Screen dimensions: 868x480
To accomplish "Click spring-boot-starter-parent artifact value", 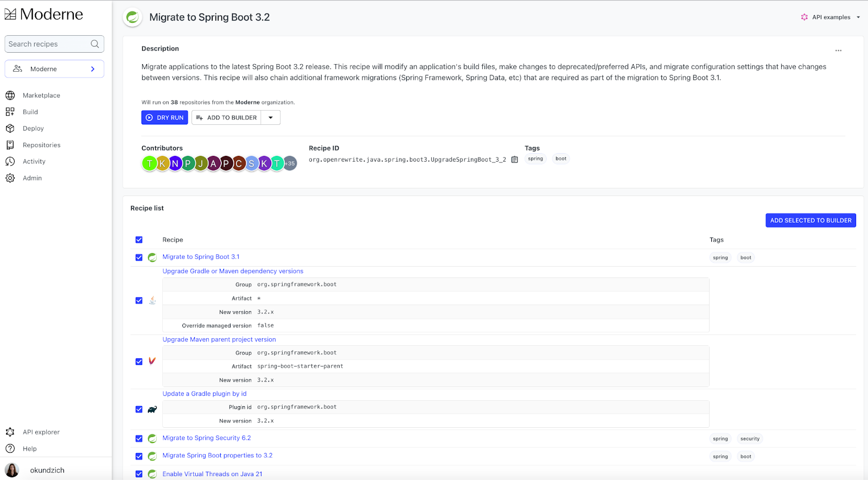I will pyautogui.click(x=300, y=367).
